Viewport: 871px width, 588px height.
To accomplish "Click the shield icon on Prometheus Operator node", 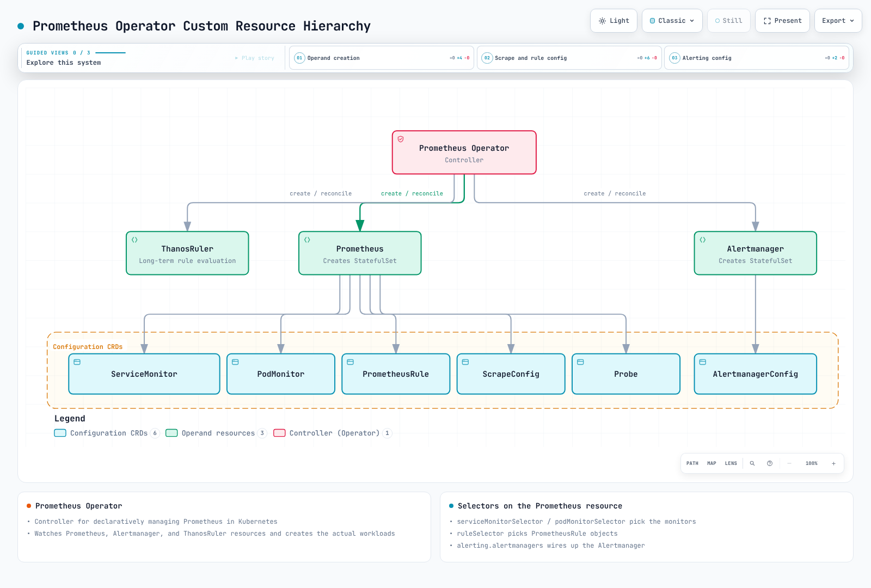I will (401, 139).
